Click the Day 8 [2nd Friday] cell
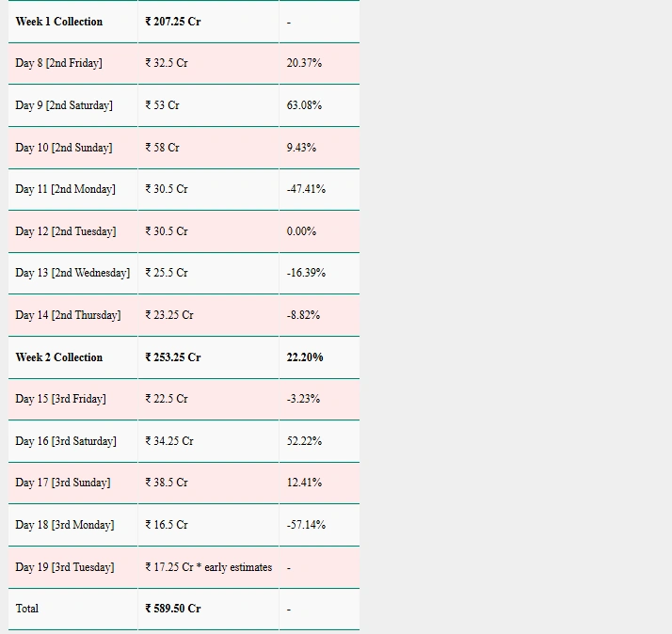The height and width of the screenshot is (634, 672). 58,63
